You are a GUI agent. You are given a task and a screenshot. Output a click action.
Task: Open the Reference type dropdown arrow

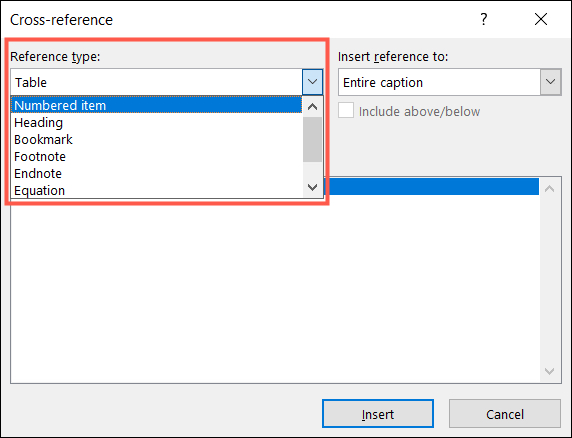[x=313, y=82]
